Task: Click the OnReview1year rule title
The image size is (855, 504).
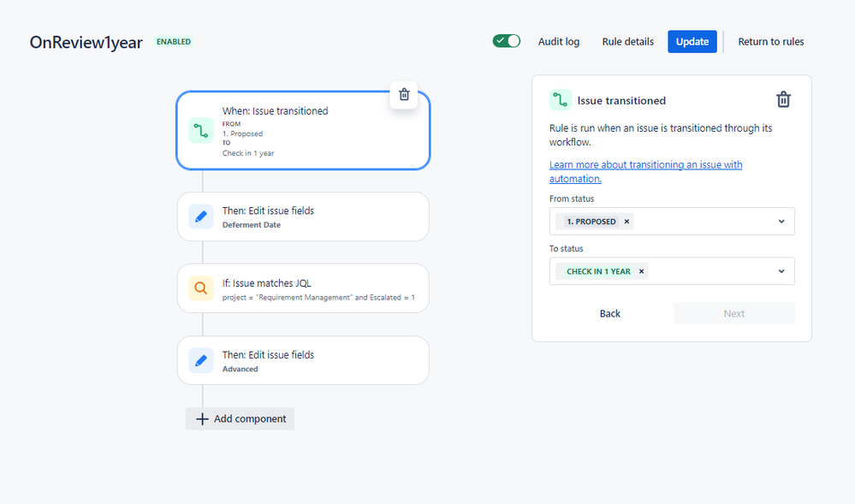Action: point(86,42)
